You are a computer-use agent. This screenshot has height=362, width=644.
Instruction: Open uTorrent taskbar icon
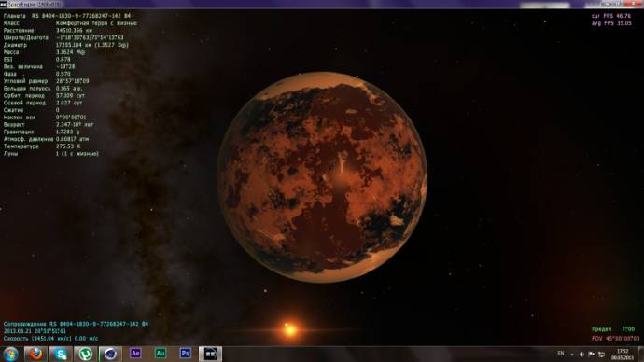pos(86,354)
